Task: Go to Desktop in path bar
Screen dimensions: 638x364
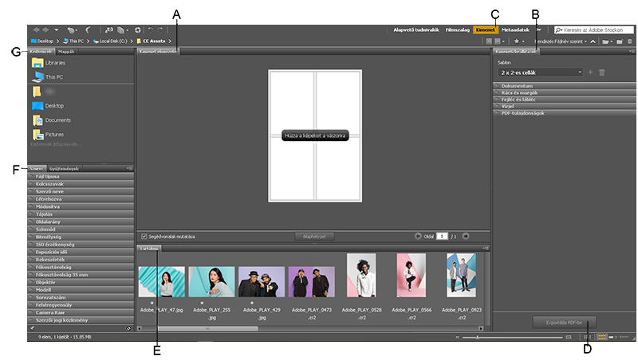Action: [42, 41]
